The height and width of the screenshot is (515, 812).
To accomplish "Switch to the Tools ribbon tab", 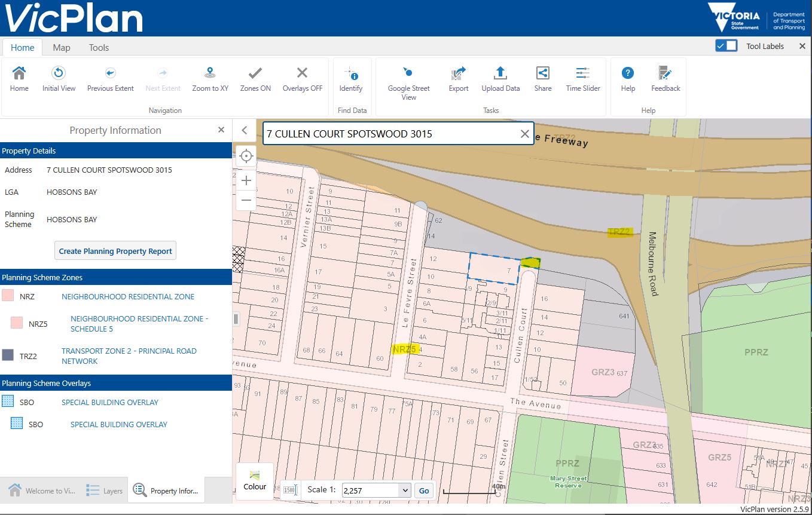I will [x=99, y=48].
